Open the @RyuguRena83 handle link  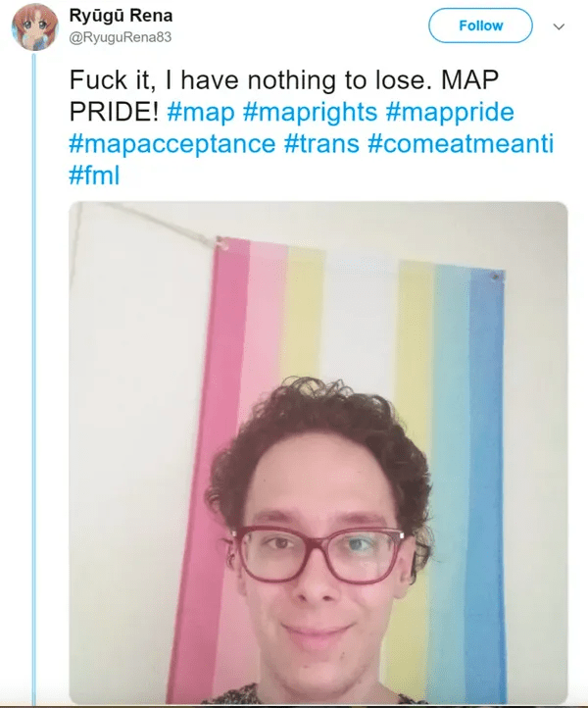click(121, 37)
